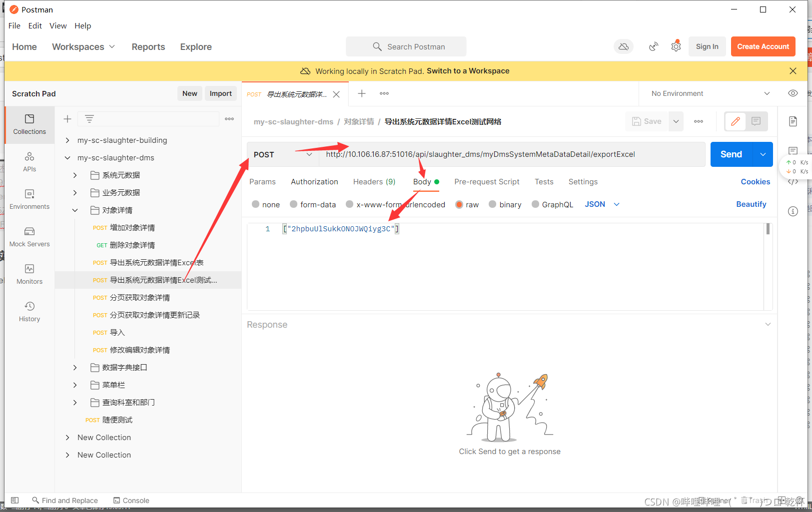Switch to the Authorization tab

(314, 182)
